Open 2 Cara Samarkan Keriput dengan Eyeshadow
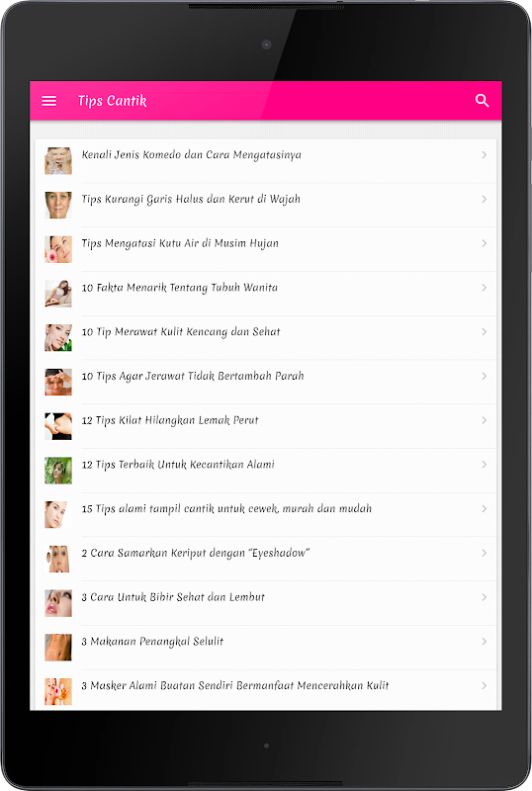Image resolution: width=532 pixels, height=791 pixels. tap(266, 559)
